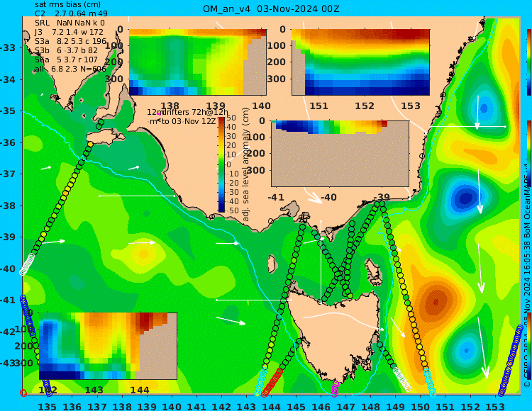Click the title 'OM_an_v4 03-Nov-2024 00Z'
532x411 pixels.
point(271,9)
